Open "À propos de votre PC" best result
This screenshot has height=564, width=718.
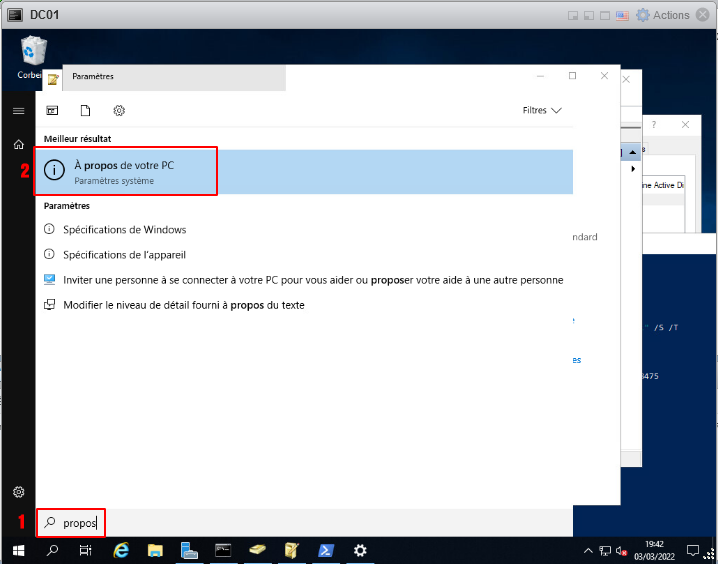(125, 172)
